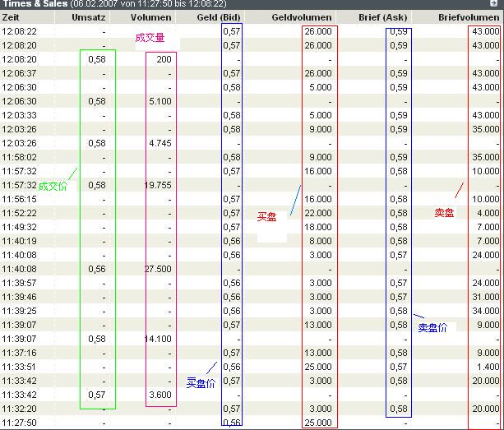Screen dimensions: 504x430
Task: Select the 12:06:37 time entry
Action: 19,73
